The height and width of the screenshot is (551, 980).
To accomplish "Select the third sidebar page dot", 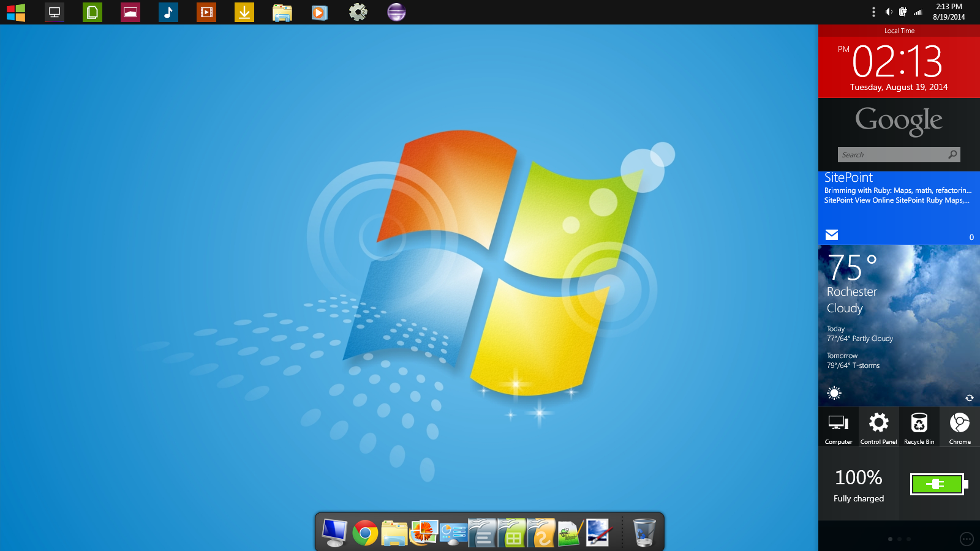I will (x=908, y=539).
